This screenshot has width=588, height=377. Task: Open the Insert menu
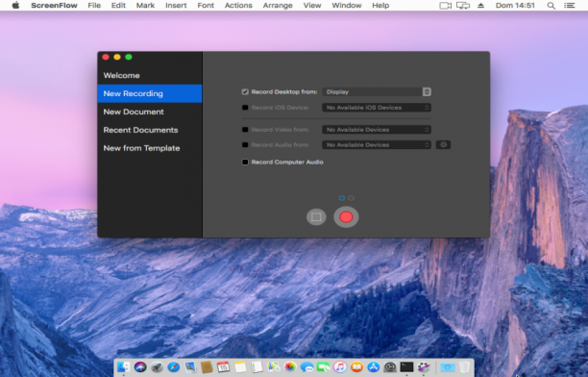pos(176,6)
